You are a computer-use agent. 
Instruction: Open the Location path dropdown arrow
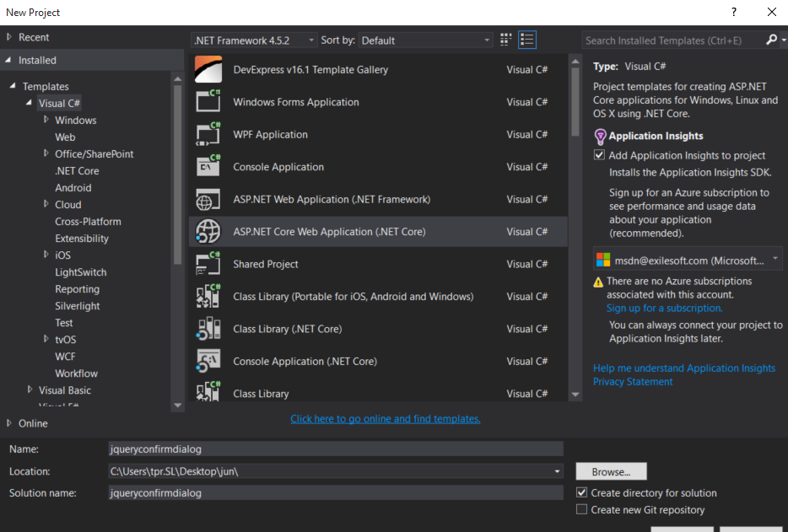tap(557, 471)
